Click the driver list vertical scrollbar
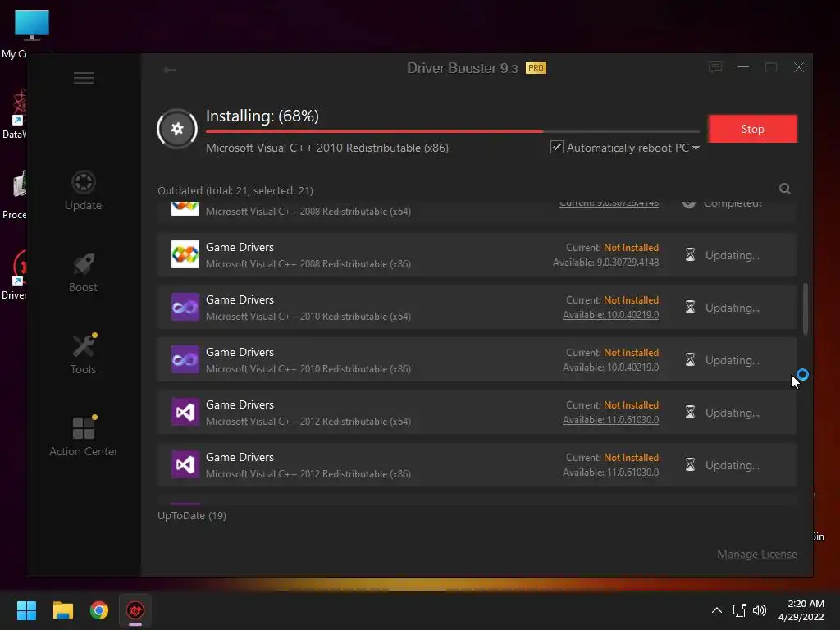The image size is (840, 630). tap(806, 309)
